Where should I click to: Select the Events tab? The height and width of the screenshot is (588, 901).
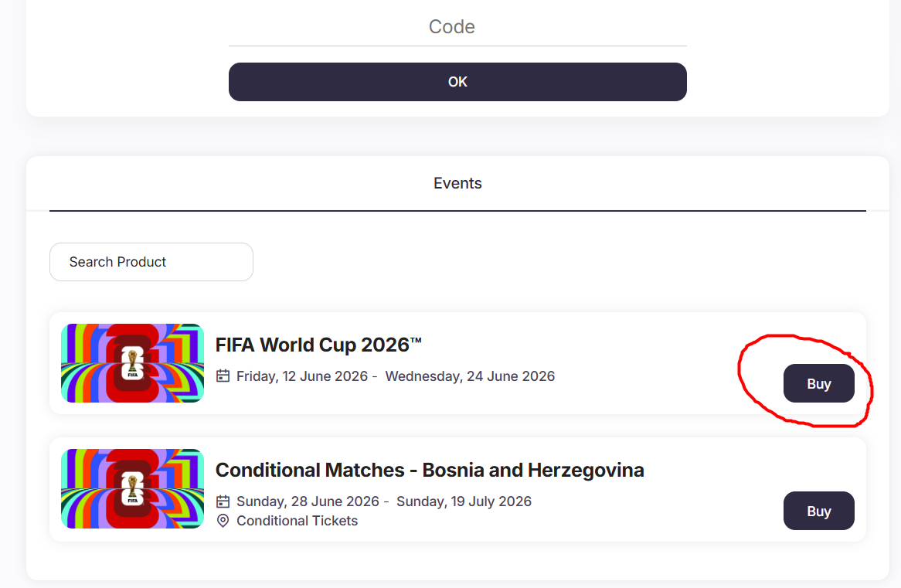coord(457,184)
